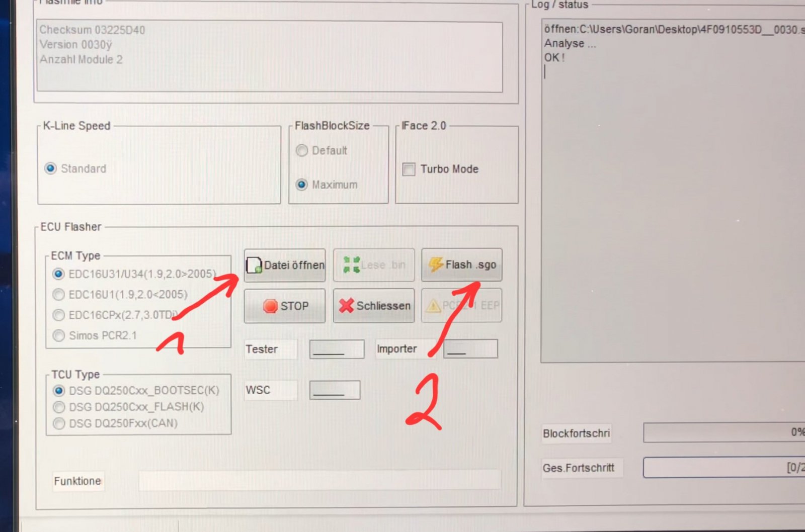Click the Importer input field

[470, 348]
